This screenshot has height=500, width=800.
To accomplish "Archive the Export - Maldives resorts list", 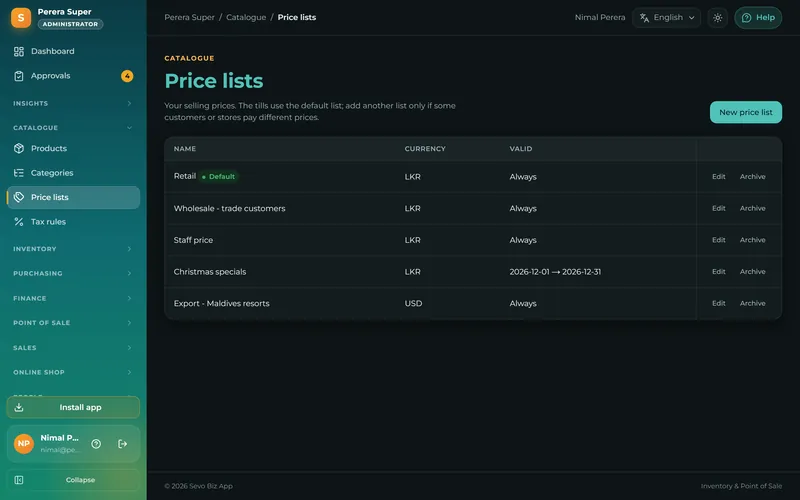I will [752, 303].
